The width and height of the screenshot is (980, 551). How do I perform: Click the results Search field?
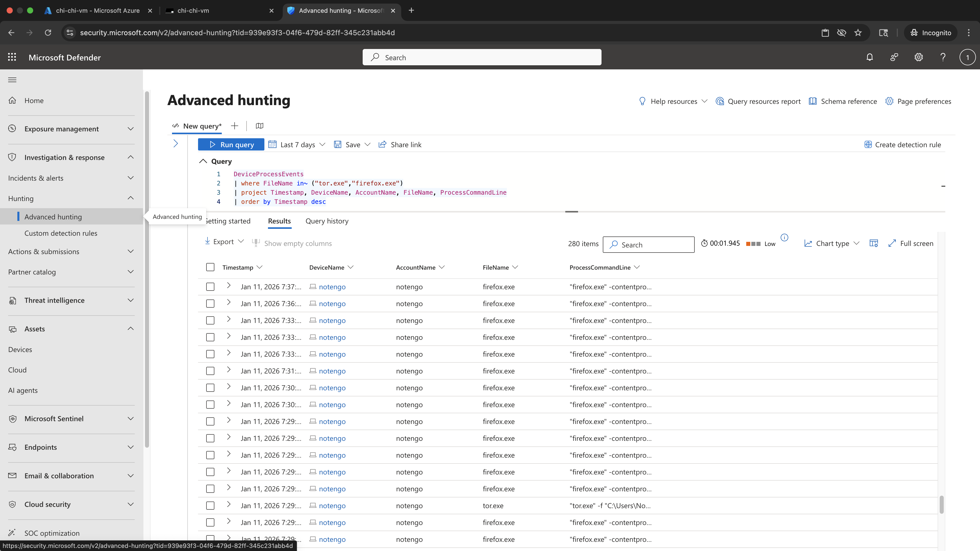click(x=649, y=245)
